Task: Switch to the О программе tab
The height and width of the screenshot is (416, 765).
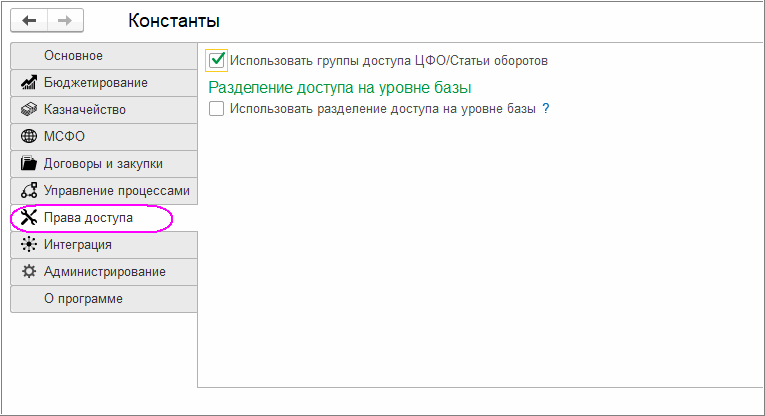Action: pos(83,299)
